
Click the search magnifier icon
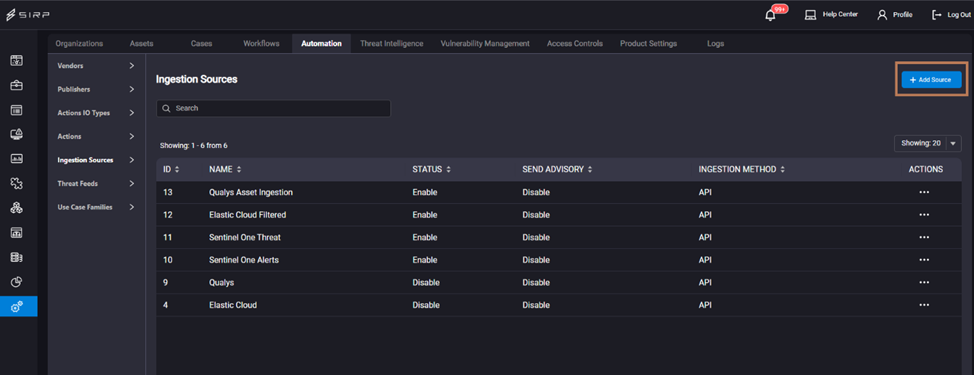pyautogui.click(x=166, y=108)
